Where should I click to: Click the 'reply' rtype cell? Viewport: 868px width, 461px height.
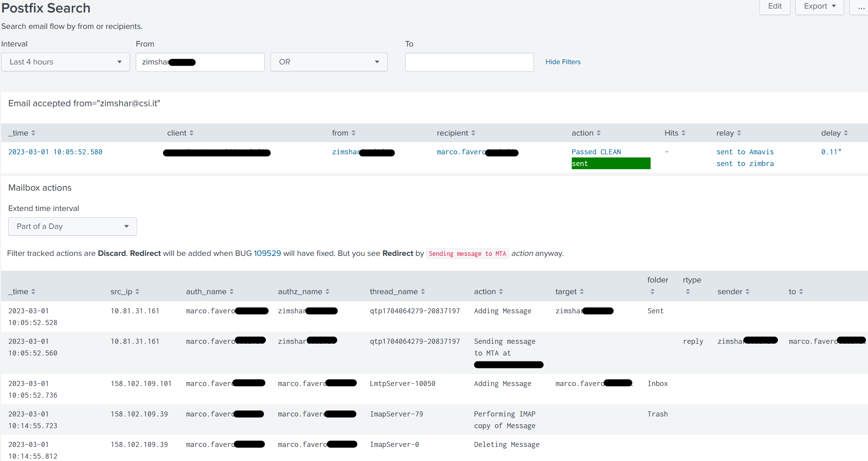[x=693, y=341]
